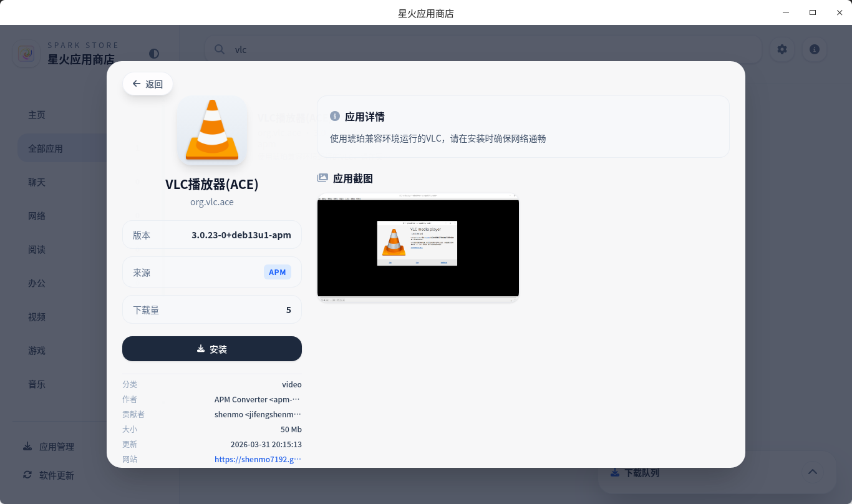Click the category value video
The image size is (852, 504).
coord(292,384)
